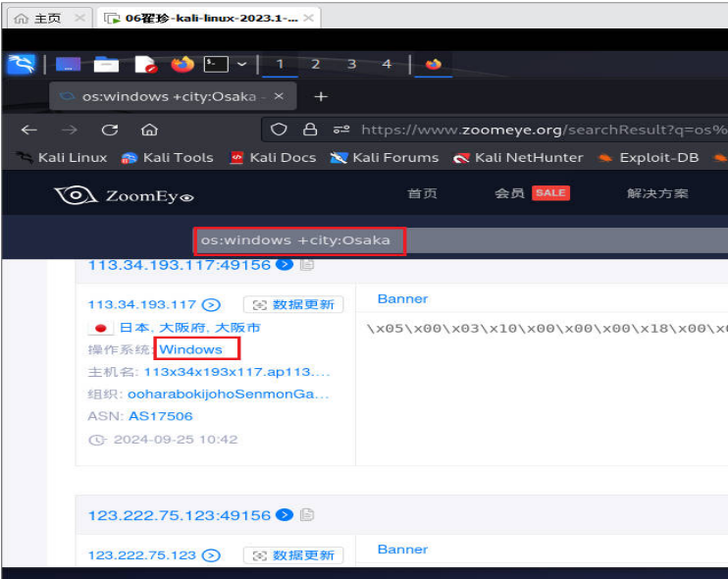
Task: Click 数据更新 button for 113.34.193.117
Action: 293,304
